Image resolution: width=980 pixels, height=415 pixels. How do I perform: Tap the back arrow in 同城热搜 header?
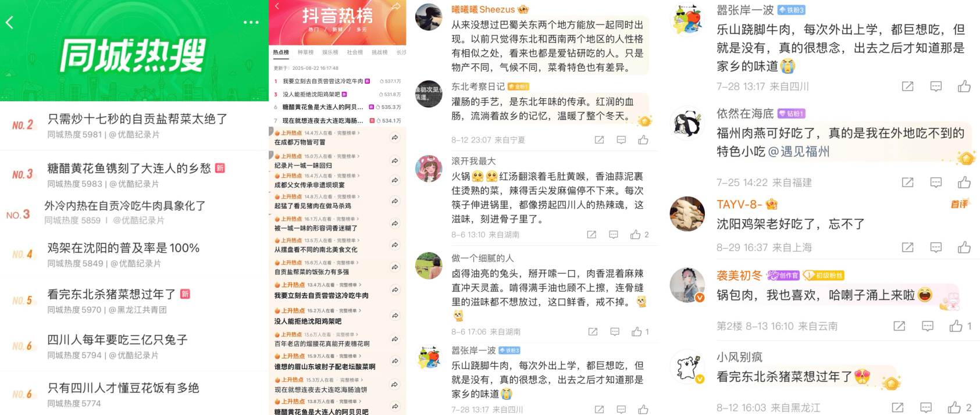click(9, 23)
